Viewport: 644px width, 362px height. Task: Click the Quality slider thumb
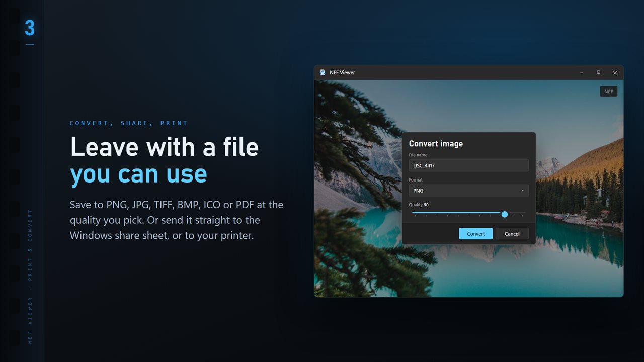click(505, 214)
